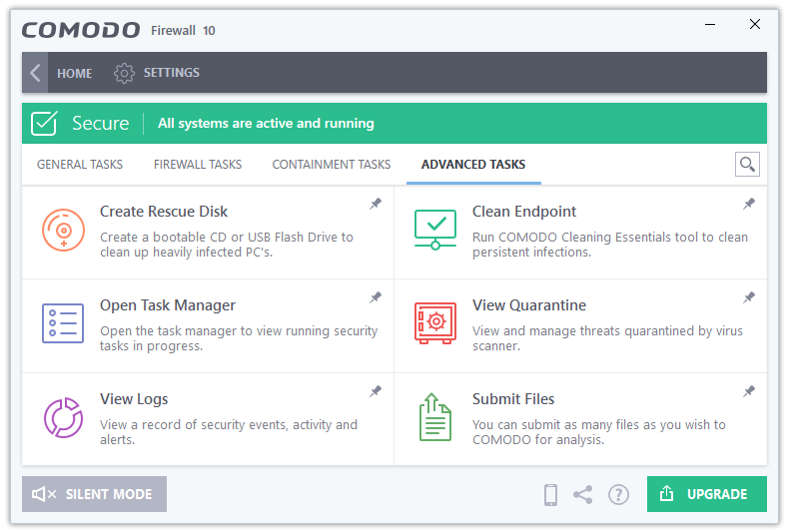Open the task search magnifier

click(747, 165)
